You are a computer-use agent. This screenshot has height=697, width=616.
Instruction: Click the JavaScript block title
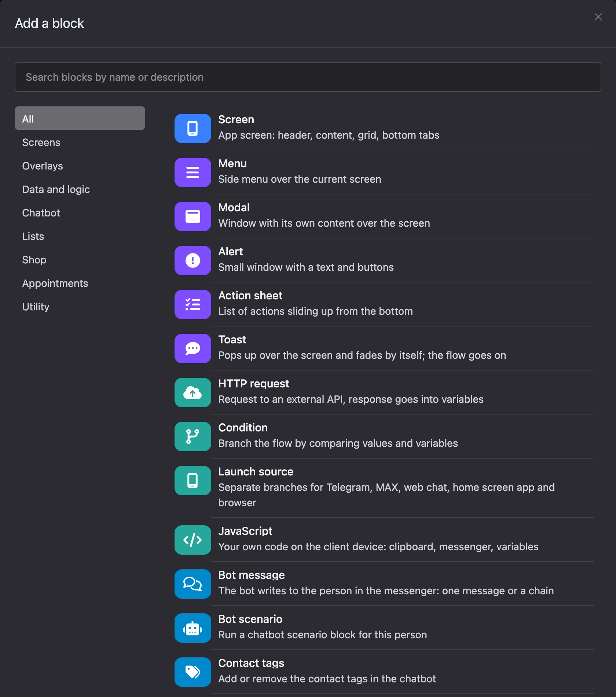pos(245,531)
